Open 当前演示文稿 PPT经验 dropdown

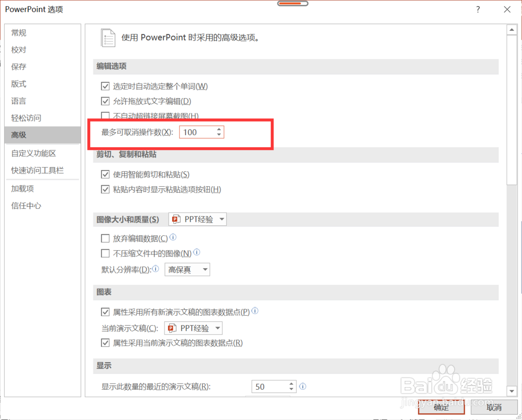tap(193, 328)
